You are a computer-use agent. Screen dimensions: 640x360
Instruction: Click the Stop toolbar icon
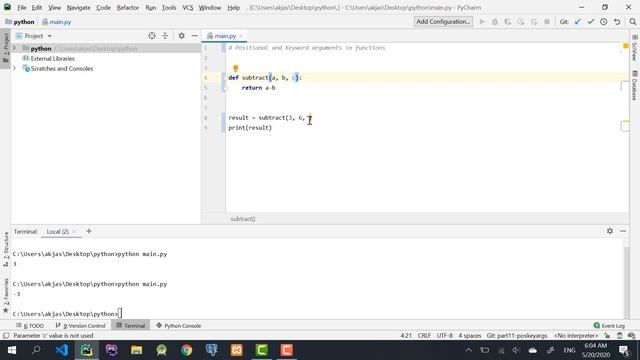[547, 22]
